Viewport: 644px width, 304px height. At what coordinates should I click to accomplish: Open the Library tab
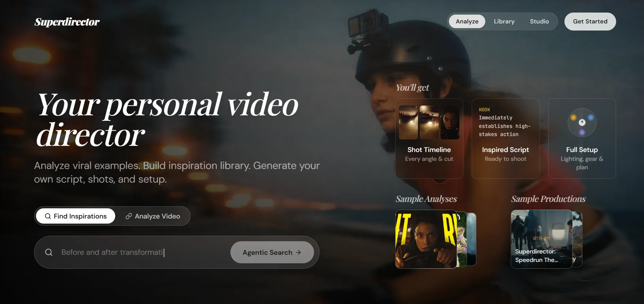coord(504,21)
